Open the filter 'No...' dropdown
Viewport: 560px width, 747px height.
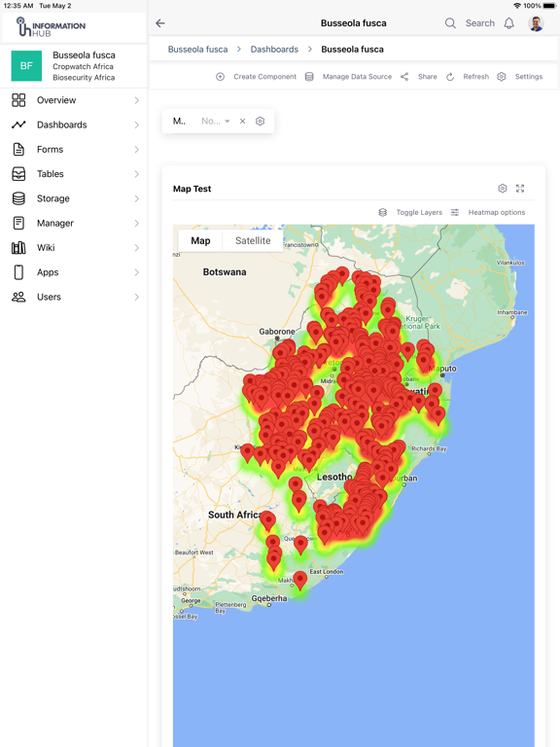[x=215, y=121]
